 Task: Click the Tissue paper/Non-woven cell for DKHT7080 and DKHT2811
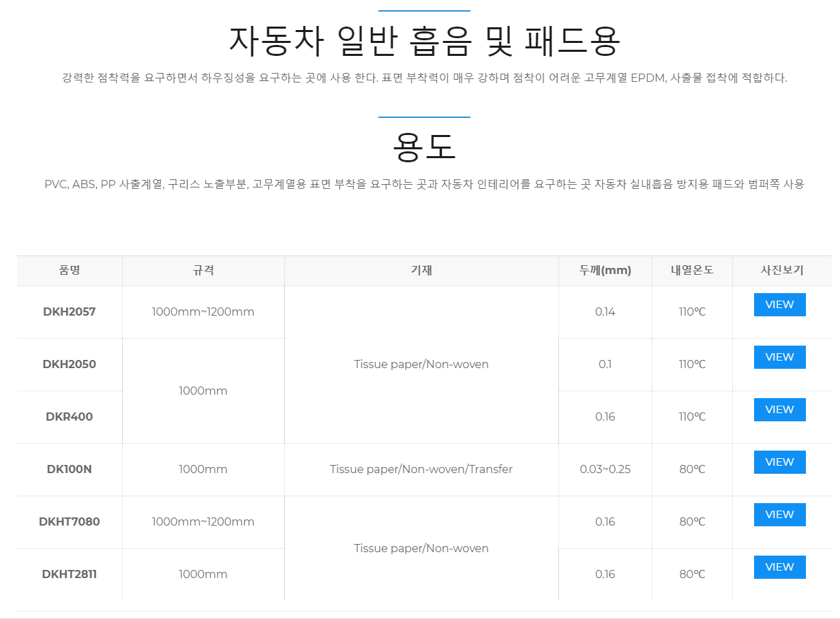[x=421, y=549]
